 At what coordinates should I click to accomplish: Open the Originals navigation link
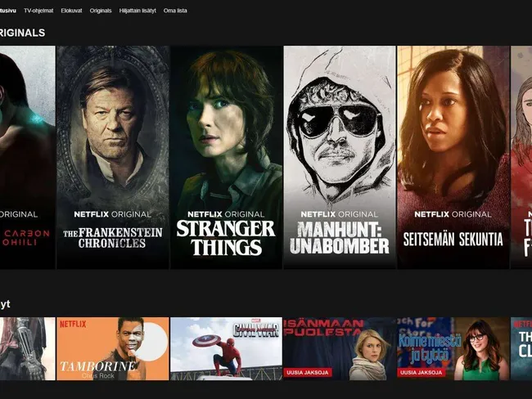[101, 11]
